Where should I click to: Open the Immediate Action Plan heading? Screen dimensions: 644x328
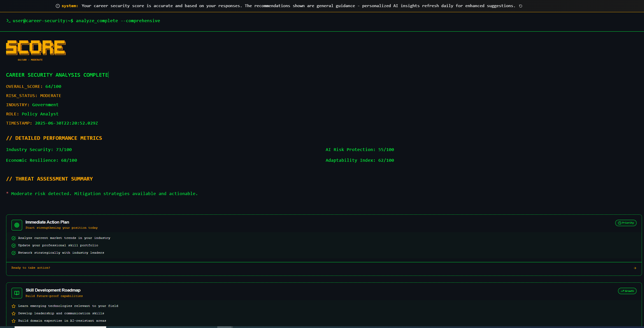47,222
